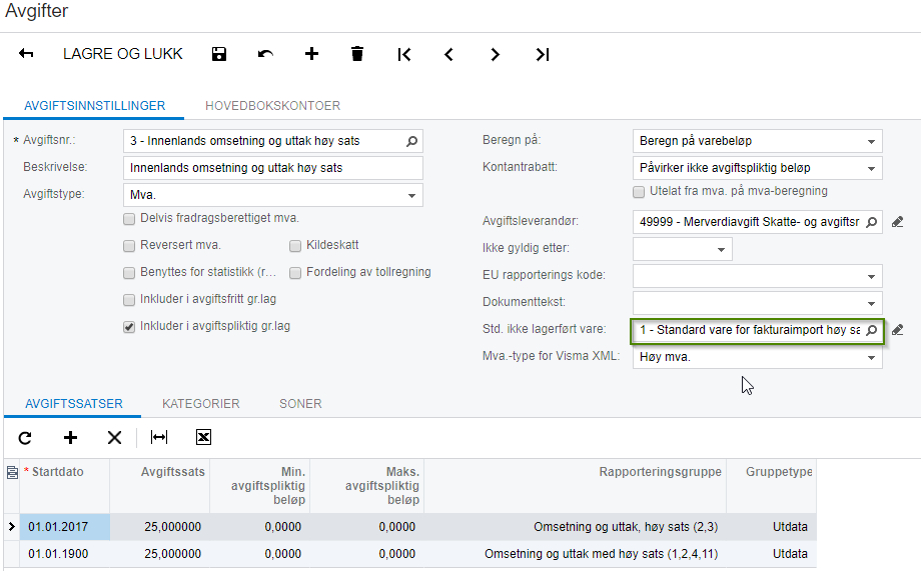Click the undo arrow icon

tap(265, 54)
